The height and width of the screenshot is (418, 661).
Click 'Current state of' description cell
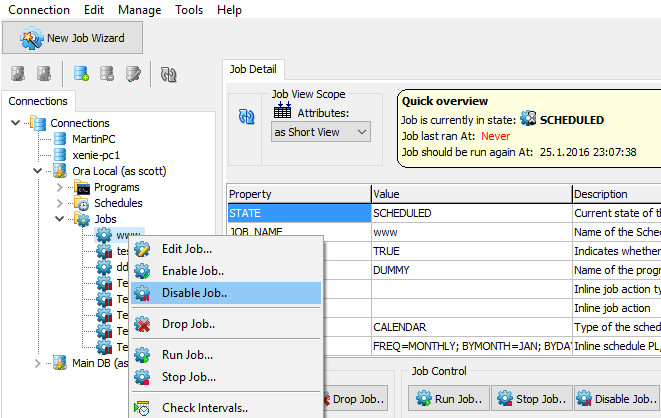[617, 213]
